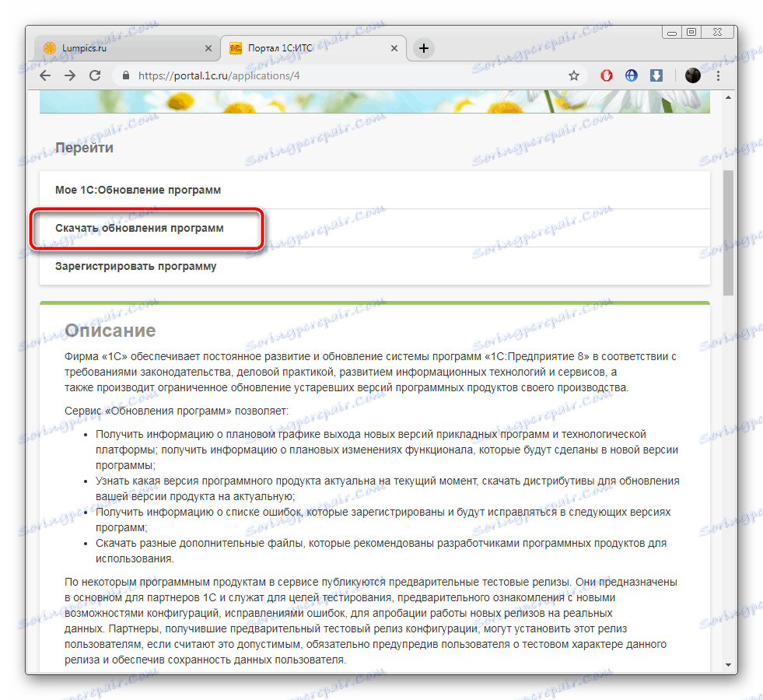Click the daisy banner image
Viewport: 763px width, 700px height.
[375, 102]
